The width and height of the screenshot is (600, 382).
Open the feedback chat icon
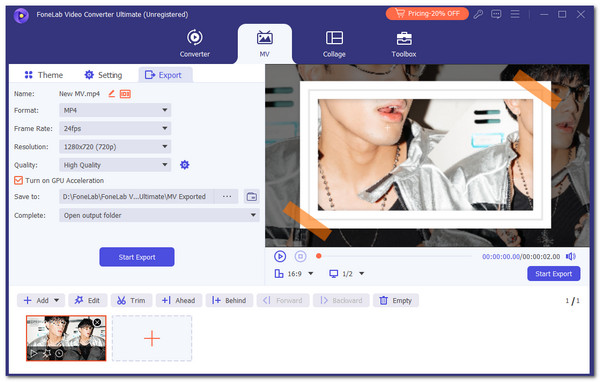pyautogui.click(x=496, y=14)
